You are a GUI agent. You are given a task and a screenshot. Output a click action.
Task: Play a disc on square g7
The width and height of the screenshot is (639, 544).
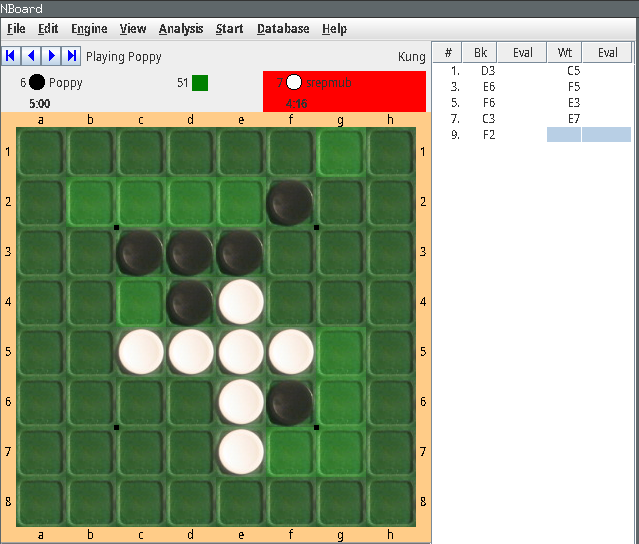(x=341, y=452)
